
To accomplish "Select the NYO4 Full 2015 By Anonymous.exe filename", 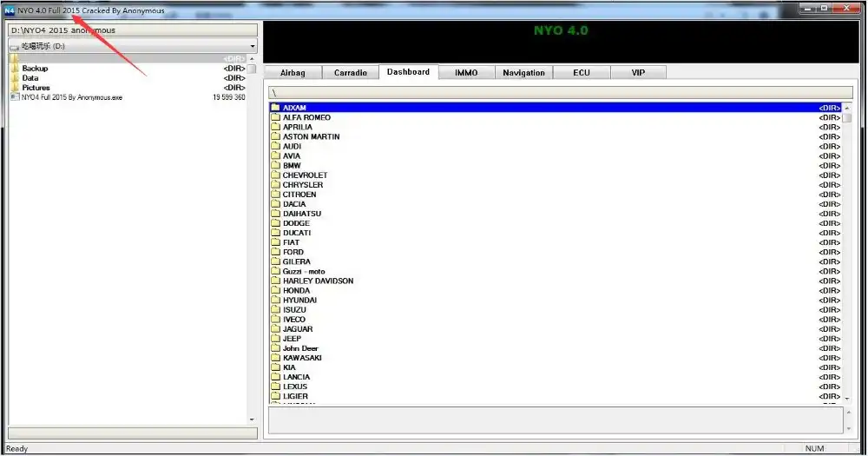I will coord(72,97).
